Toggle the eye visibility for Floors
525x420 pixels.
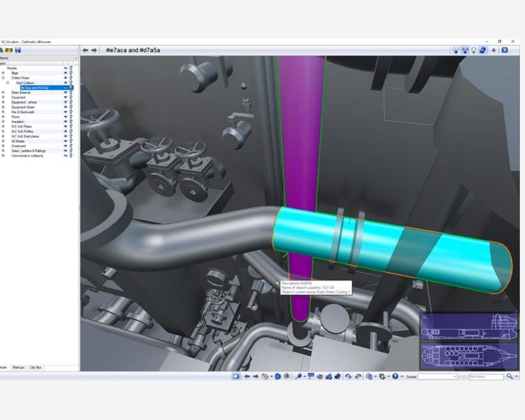click(x=65, y=117)
